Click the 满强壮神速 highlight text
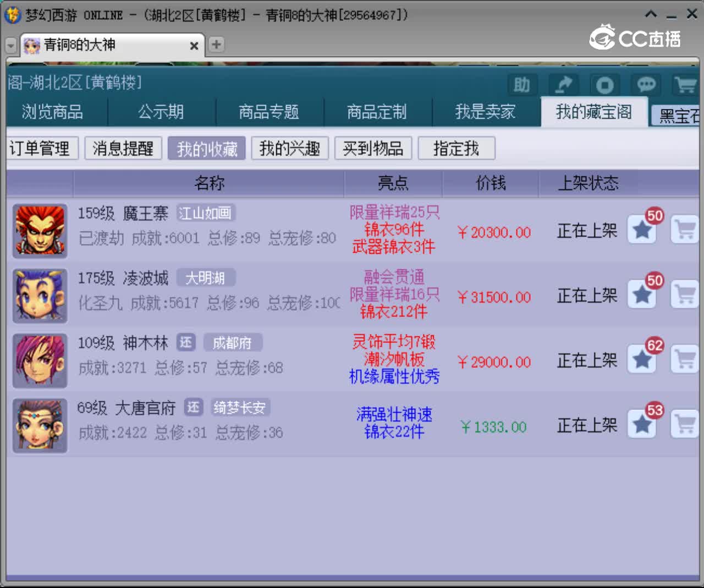Screen dimensions: 704x588 (x=394, y=414)
